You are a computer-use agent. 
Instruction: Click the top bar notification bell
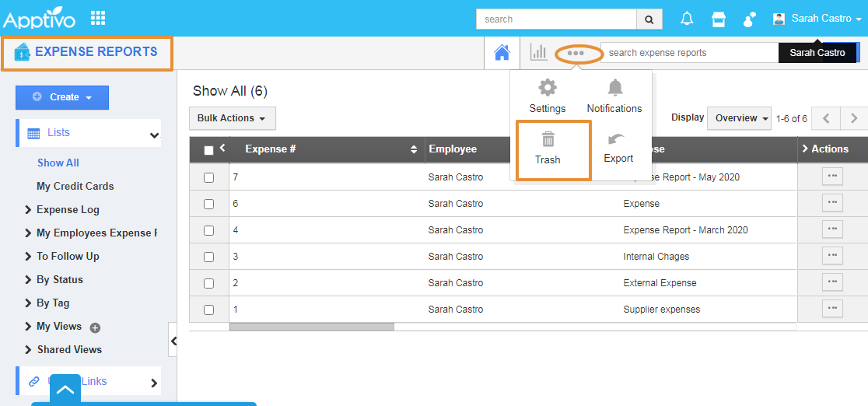(x=687, y=19)
